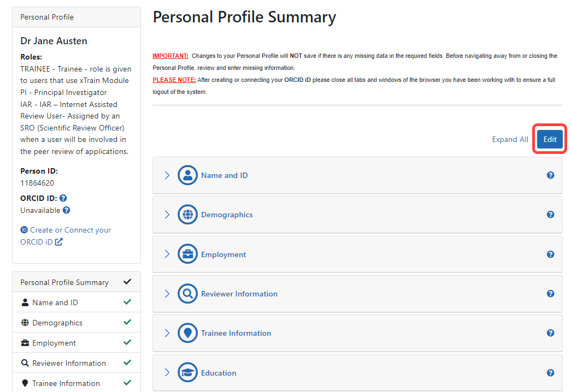Screen dimensions: 571x392
Task: Click the Education graduation cap icon
Action: tap(187, 372)
